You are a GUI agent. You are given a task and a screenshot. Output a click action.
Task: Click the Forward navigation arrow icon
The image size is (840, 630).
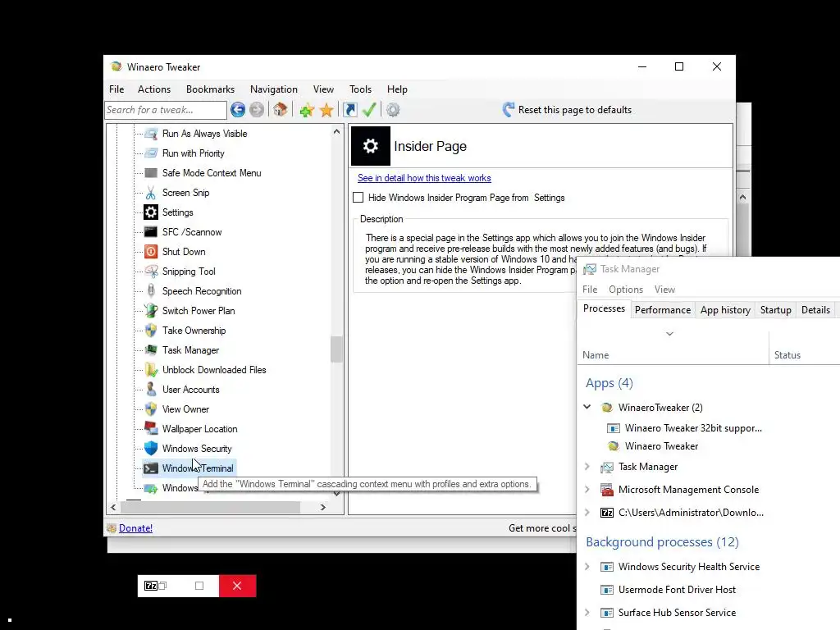pos(257,110)
